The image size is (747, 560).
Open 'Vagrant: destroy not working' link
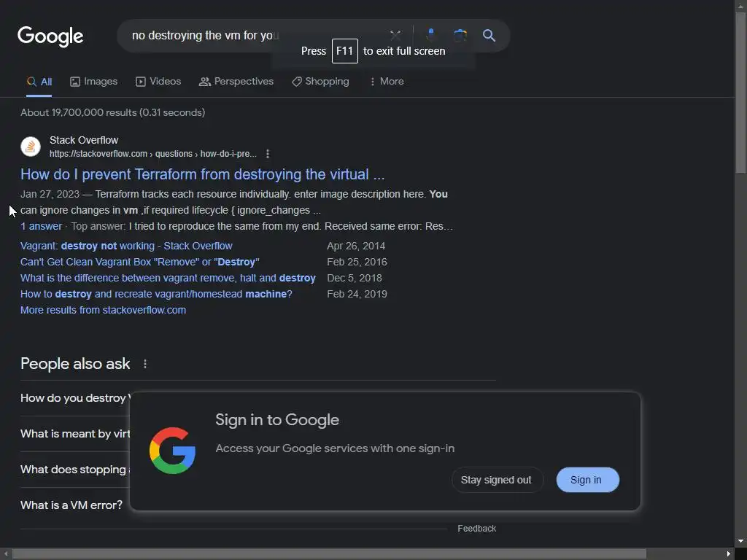126,246
